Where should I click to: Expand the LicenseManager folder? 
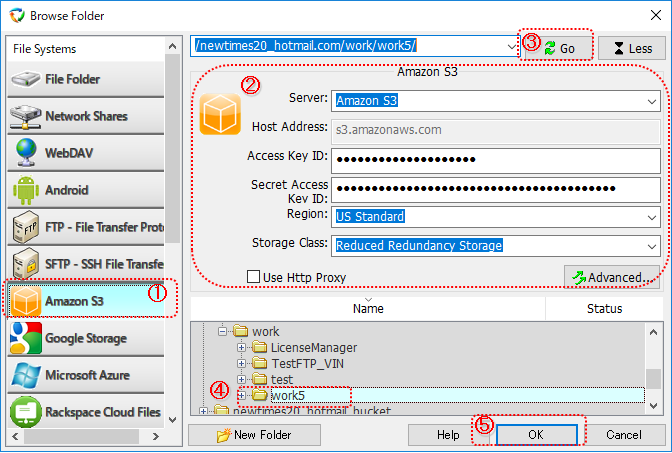(241, 348)
